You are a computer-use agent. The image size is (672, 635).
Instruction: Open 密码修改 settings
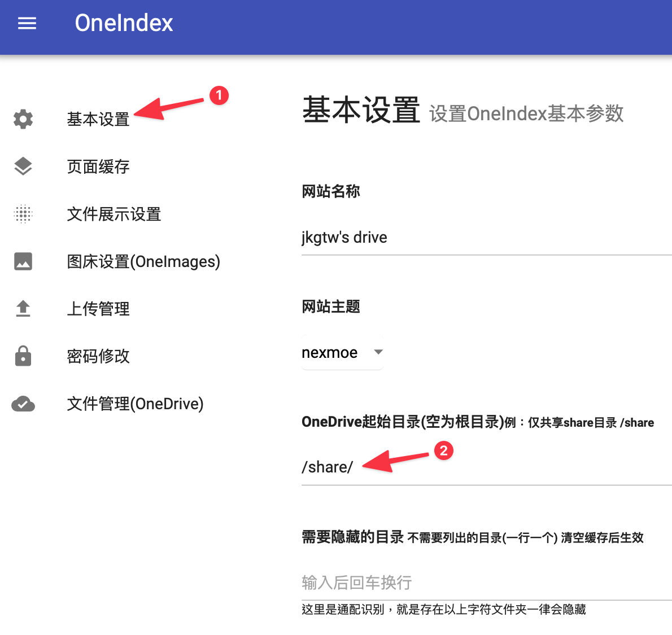click(98, 356)
